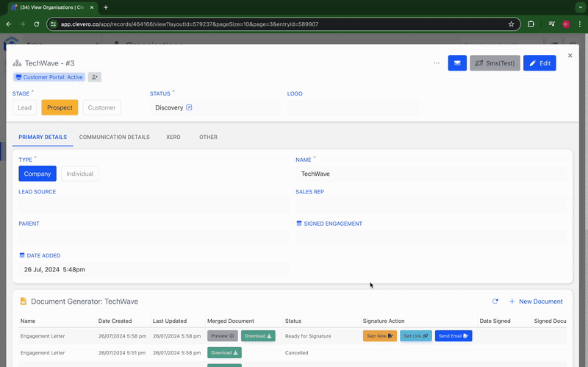The width and height of the screenshot is (588, 367).
Task: Open the Communication Details tab
Action: (x=115, y=137)
